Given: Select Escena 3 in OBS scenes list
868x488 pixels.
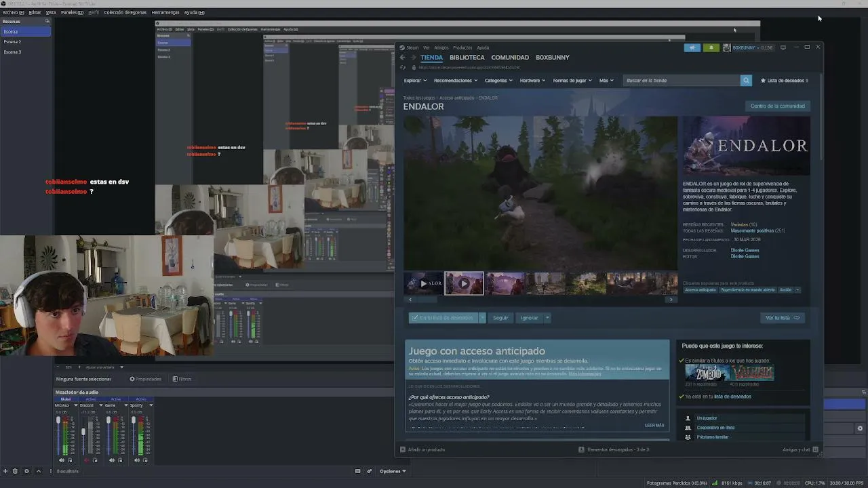Looking at the screenshot, I should (26, 52).
